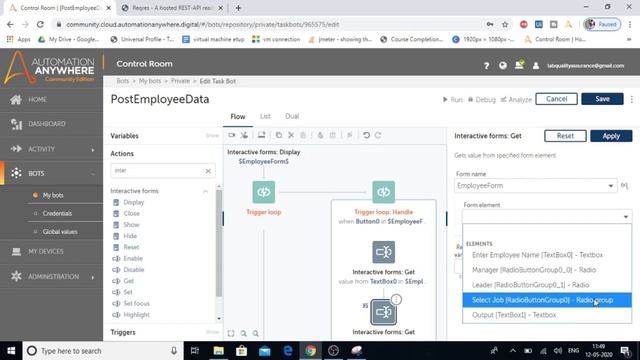Click the My Devices sidebar icon
The height and width of the screenshot is (360, 640).
click(x=16, y=251)
